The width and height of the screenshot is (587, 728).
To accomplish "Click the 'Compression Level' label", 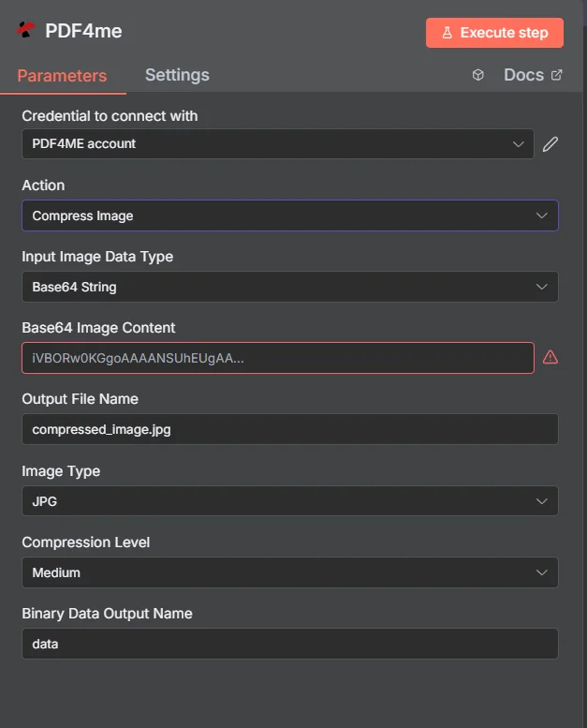I will 86,542.
